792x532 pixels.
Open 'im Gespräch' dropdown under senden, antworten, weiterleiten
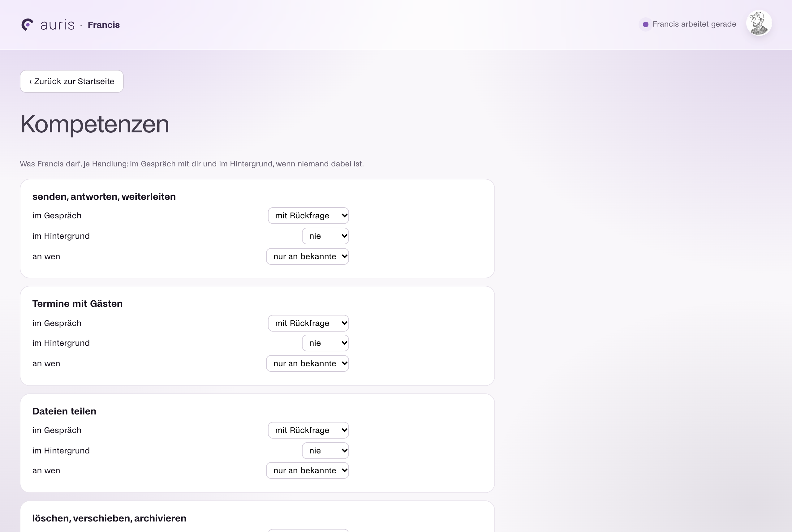(308, 216)
